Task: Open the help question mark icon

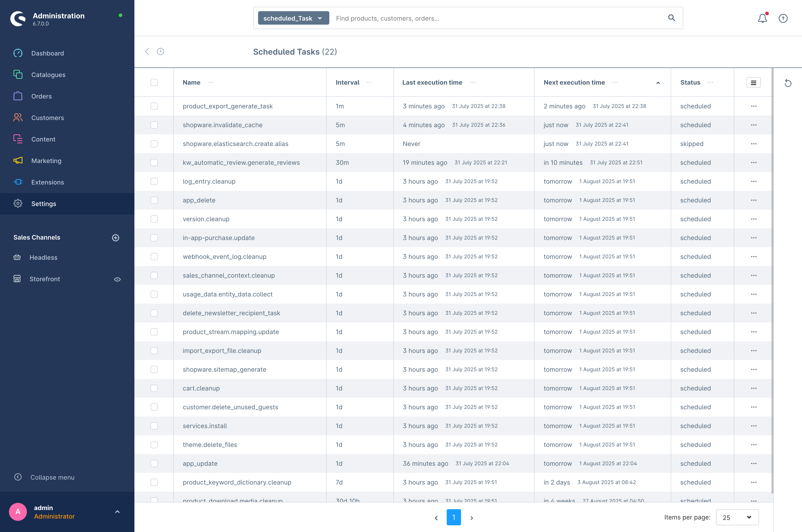Action: 783,18
